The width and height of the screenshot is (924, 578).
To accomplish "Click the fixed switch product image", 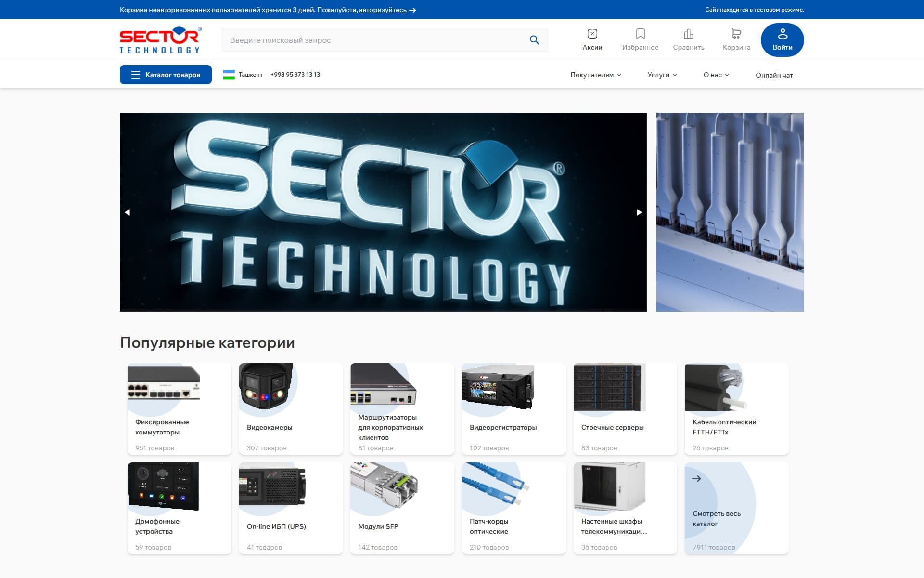I will pos(164,383).
